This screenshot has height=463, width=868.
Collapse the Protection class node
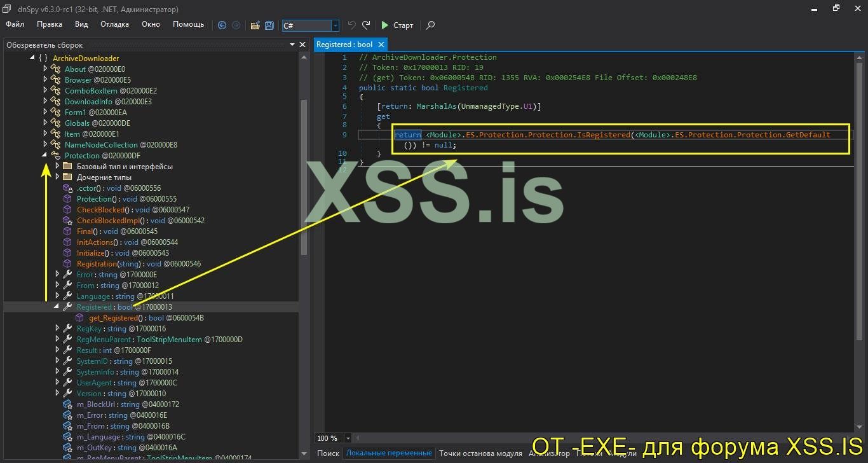[x=44, y=156]
